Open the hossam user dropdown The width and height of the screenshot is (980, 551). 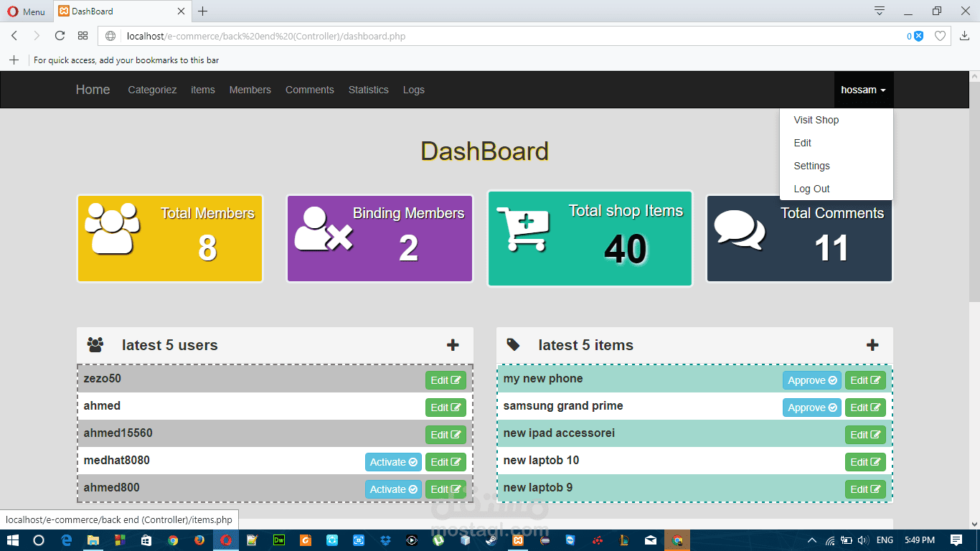tap(863, 90)
